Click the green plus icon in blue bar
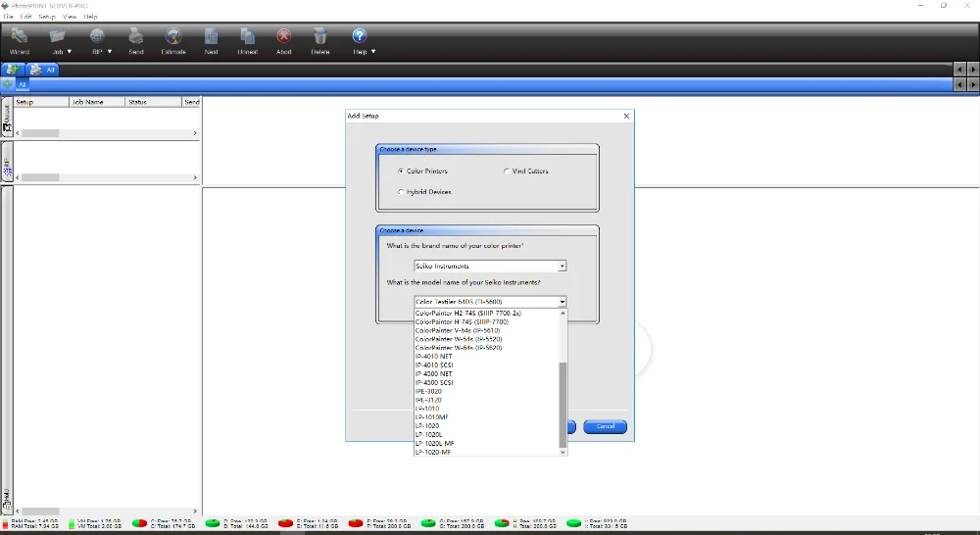This screenshot has width=980, height=535. point(8,83)
